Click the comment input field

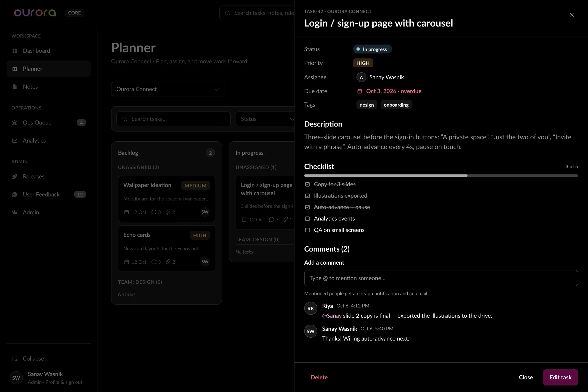click(441, 278)
